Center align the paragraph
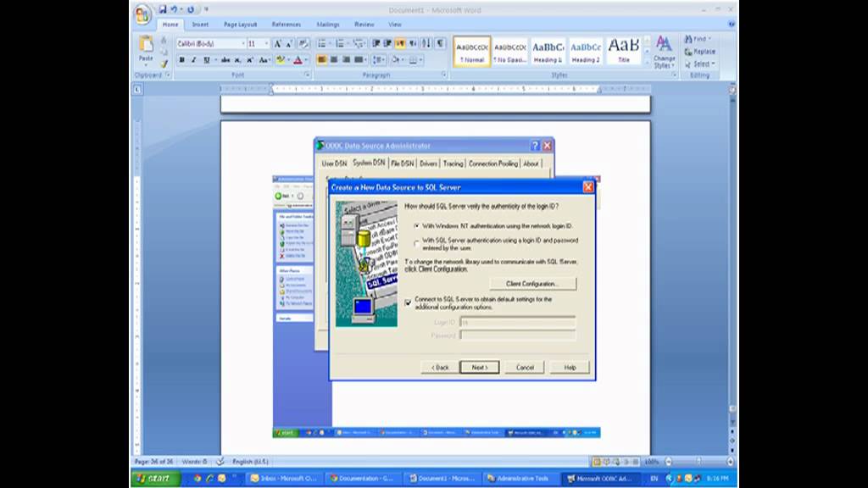Image resolution: width=868 pixels, height=488 pixels. [334, 60]
